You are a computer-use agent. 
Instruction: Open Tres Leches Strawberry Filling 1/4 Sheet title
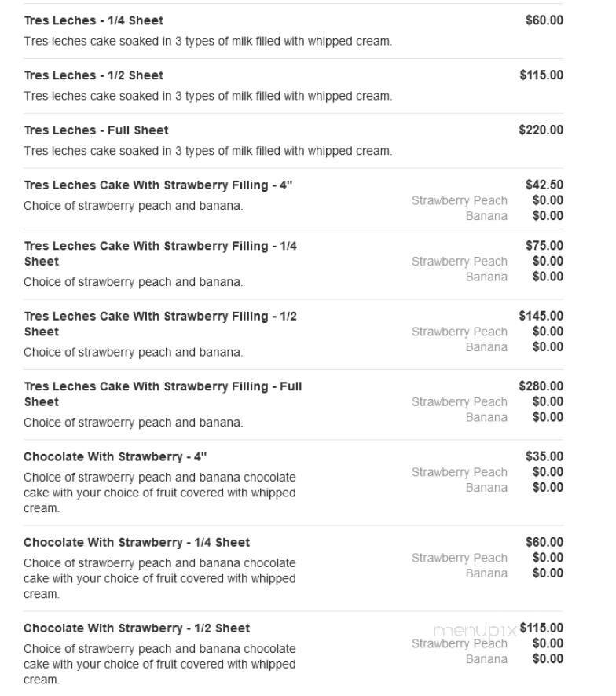160,253
